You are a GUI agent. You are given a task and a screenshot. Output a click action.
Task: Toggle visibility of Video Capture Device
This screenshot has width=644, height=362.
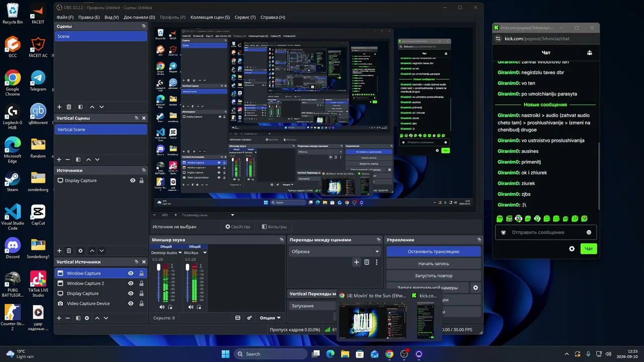coord(131,303)
